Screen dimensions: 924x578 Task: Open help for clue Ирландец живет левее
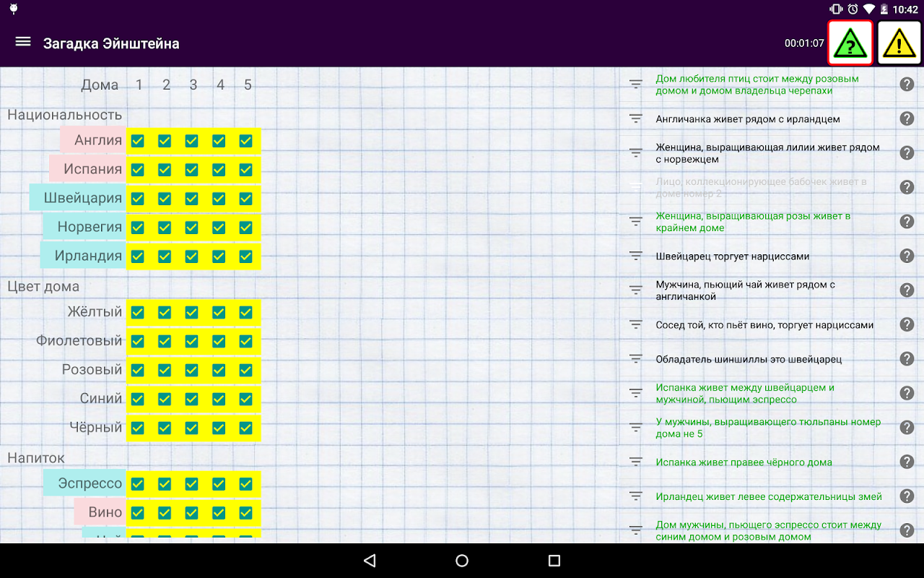pos(907,496)
